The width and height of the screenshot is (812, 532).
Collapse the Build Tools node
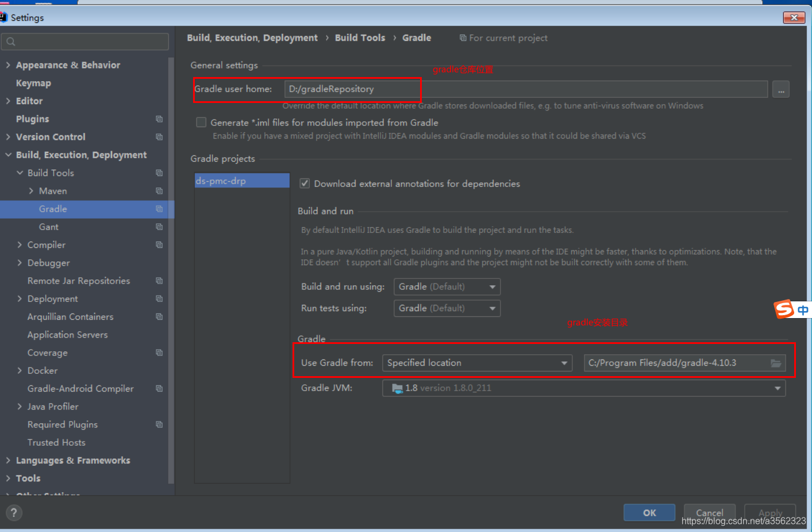tap(20, 173)
